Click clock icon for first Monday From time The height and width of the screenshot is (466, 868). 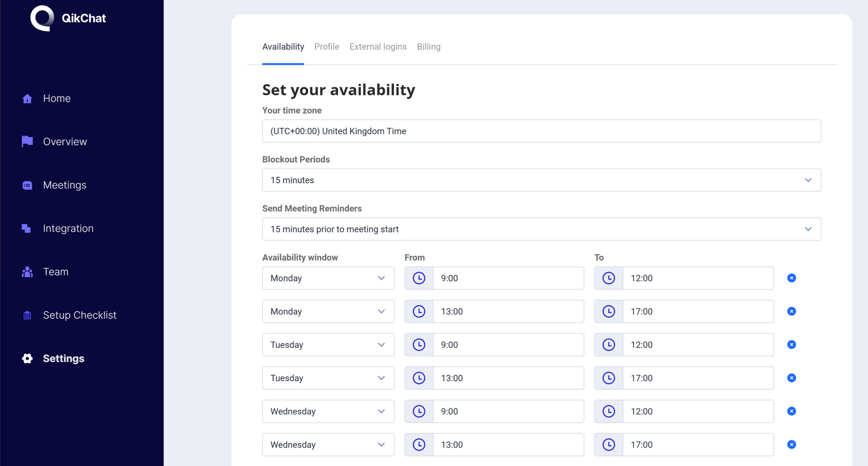419,278
